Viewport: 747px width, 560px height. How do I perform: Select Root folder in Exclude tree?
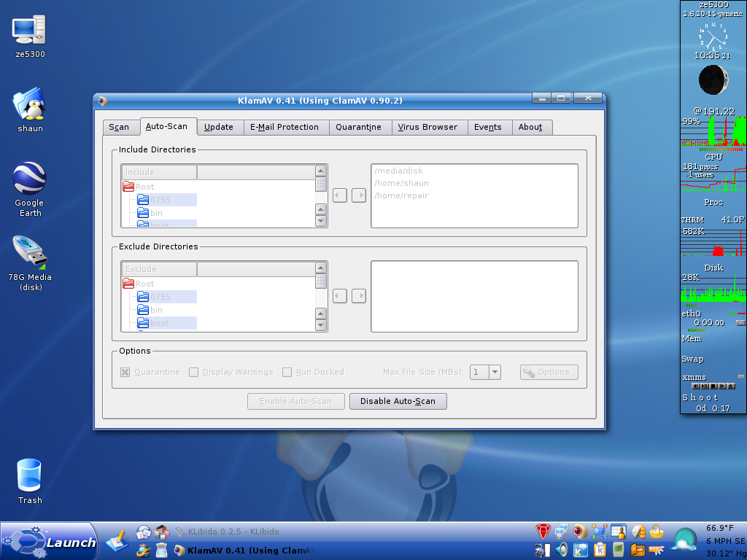pyautogui.click(x=139, y=284)
